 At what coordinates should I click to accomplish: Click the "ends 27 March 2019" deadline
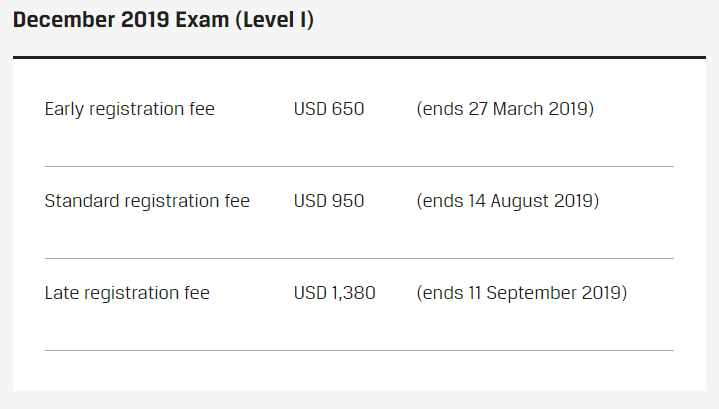505,109
